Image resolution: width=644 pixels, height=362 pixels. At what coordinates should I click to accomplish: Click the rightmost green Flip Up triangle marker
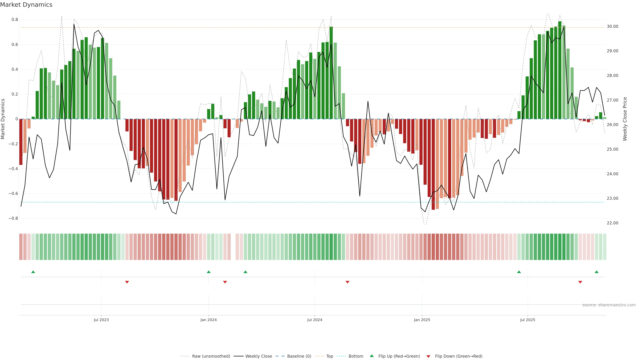coord(597,272)
